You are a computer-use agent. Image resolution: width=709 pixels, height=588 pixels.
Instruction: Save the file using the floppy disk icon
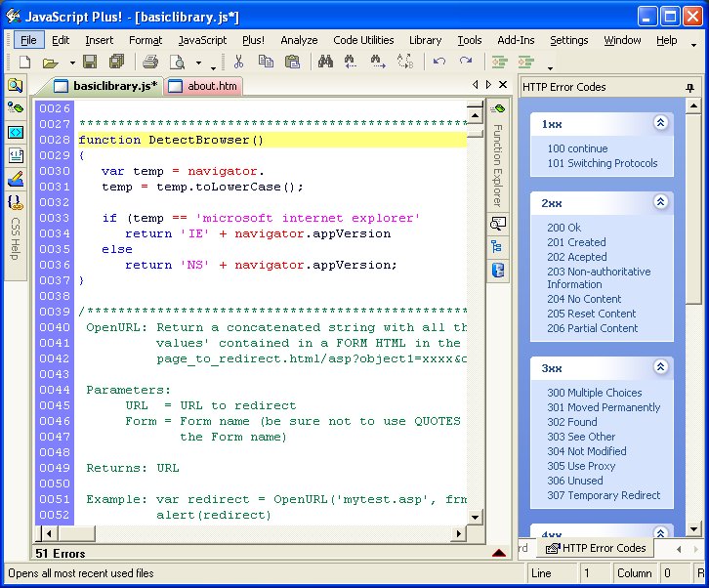click(x=90, y=62)
